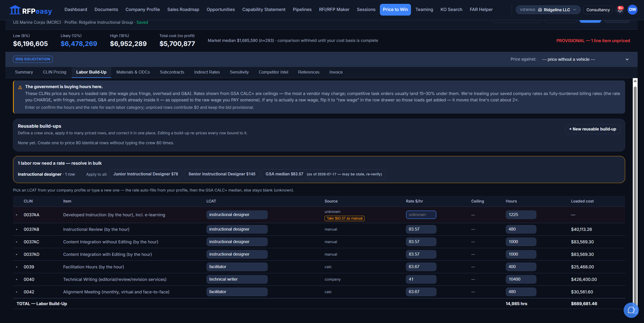Open the RFPeasy logo home link

click(31, 10)
